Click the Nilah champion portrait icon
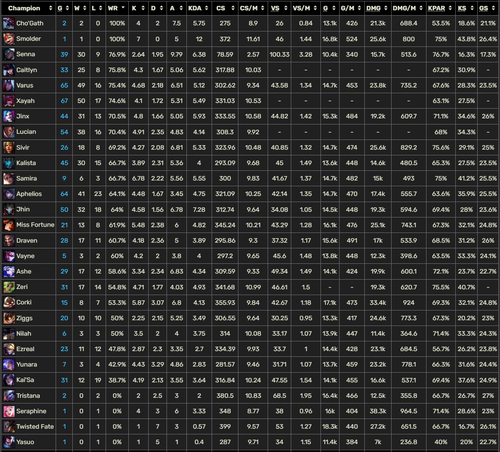This screenshot has width=500, height=452. 9,333
